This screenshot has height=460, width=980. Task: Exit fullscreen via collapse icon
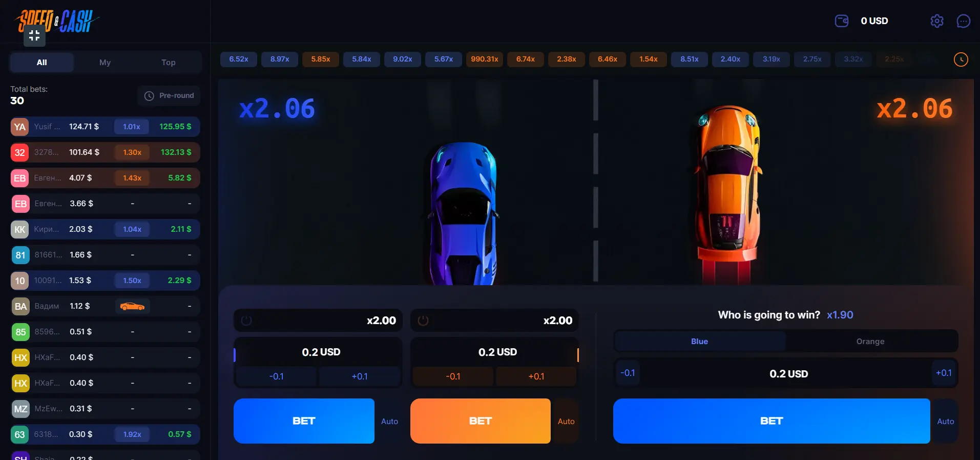pyautogui.click(x=34, y=35)
